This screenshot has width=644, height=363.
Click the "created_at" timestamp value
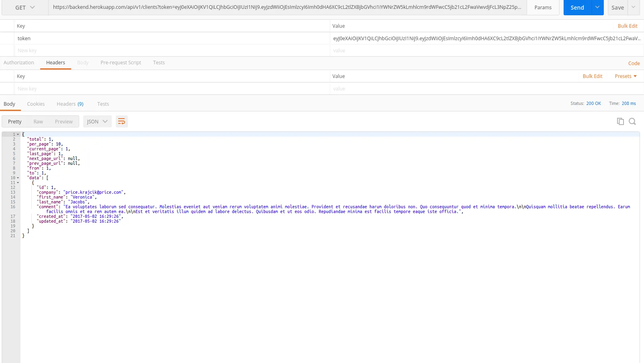point(96,216)
